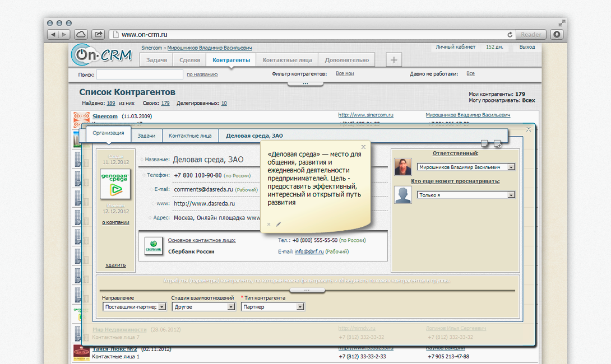The width and height of the screenshot is (611, 364).
Task: Focus the Поиск search input field
Action: [x=140, y=74]
